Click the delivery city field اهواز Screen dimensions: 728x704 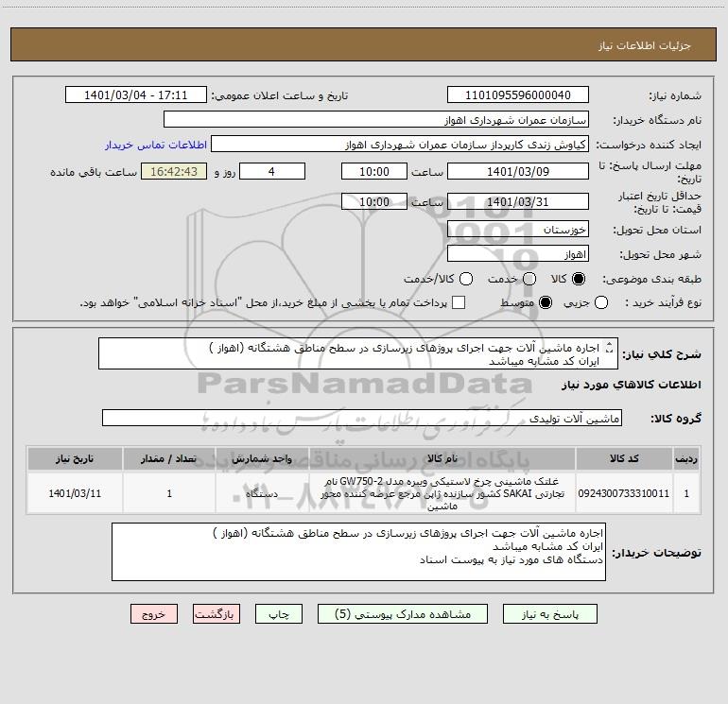(x=518, y=254)
